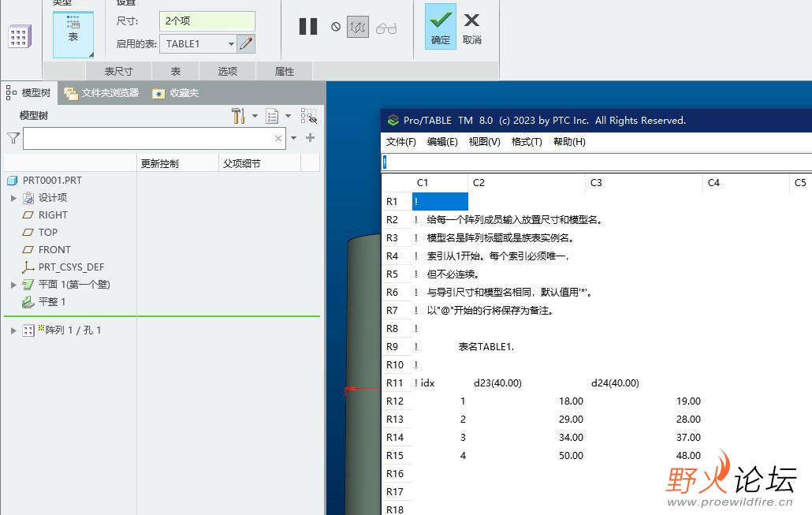Click the Pro/TABLE title bar logo icon

point(393,121)
